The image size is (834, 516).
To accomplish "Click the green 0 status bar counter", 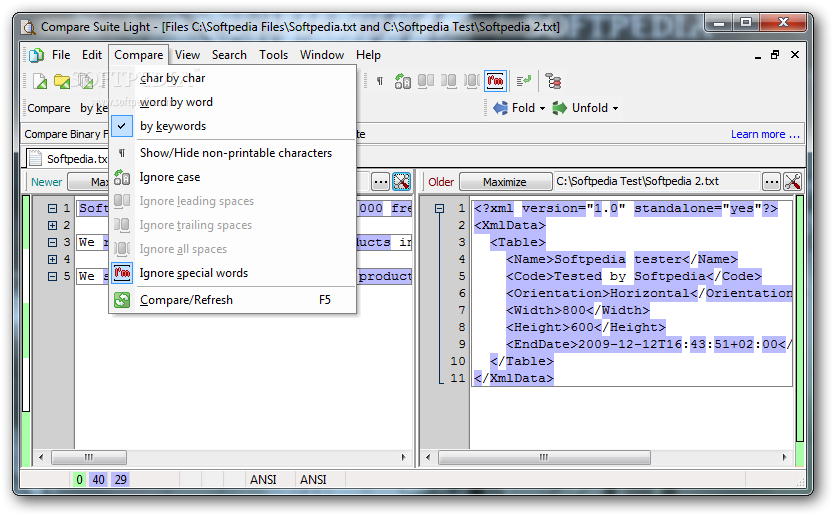I will (x=79, y=480).
